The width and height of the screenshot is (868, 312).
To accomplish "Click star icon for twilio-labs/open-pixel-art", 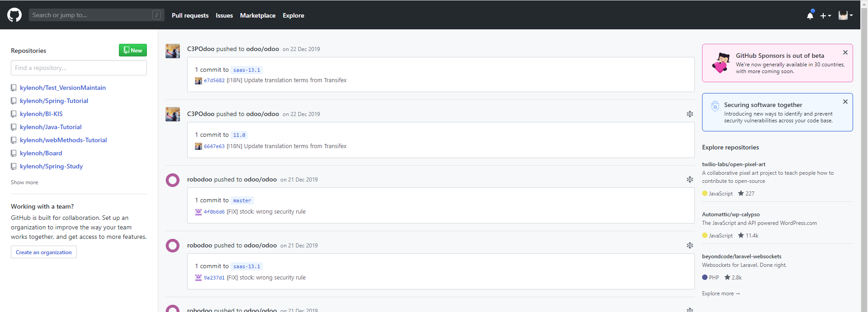I will coord(741,193).
